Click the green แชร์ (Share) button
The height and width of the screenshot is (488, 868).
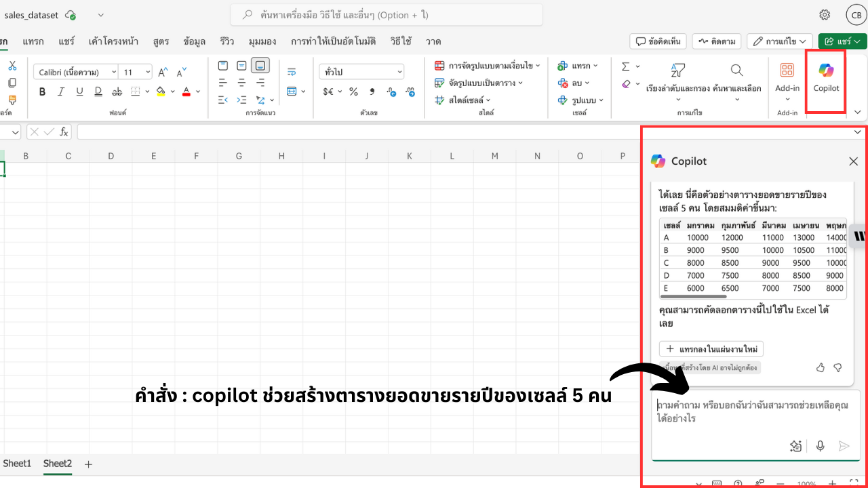842,41
